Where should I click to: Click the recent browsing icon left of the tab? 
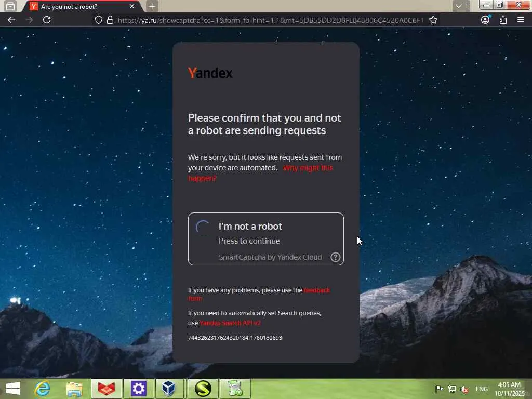click(10, 6)
